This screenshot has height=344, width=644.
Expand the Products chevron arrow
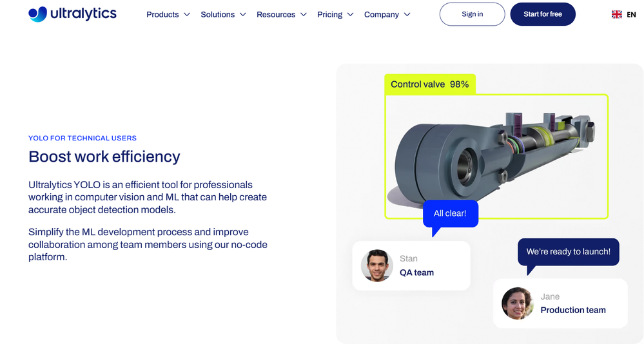click(x=187, y=14)
